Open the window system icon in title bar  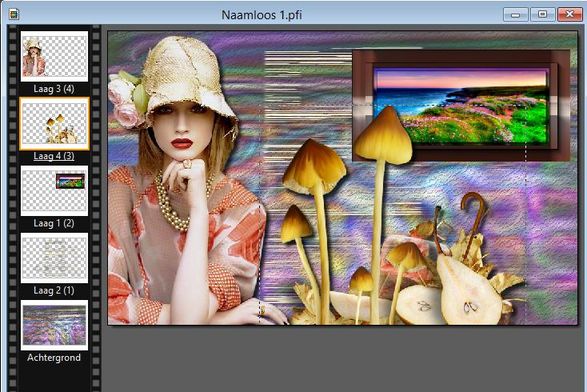(x=14, y=15)
